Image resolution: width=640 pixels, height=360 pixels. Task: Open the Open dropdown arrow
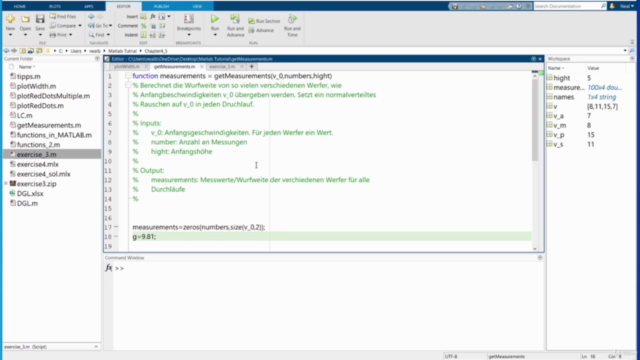tap(25, 35)
